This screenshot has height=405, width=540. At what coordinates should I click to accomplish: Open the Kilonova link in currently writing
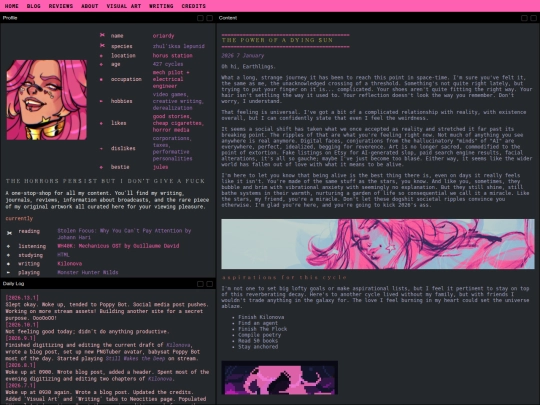[70, 263]
